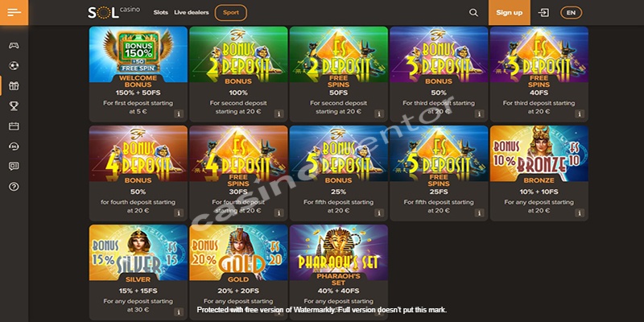Show info for the Welcome Bonus card

pyautogui.click(x=179, y=114)
